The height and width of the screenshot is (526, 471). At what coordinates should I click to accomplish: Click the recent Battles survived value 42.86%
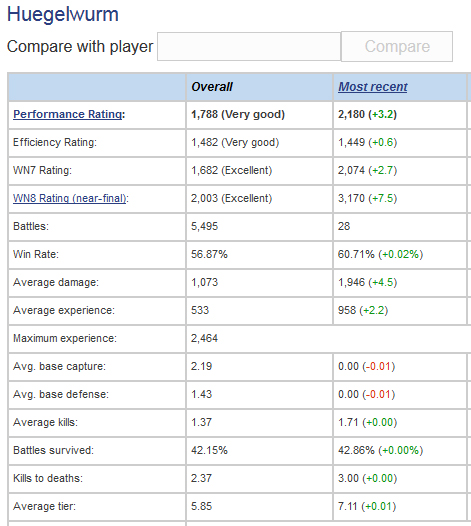pos(356,450)
